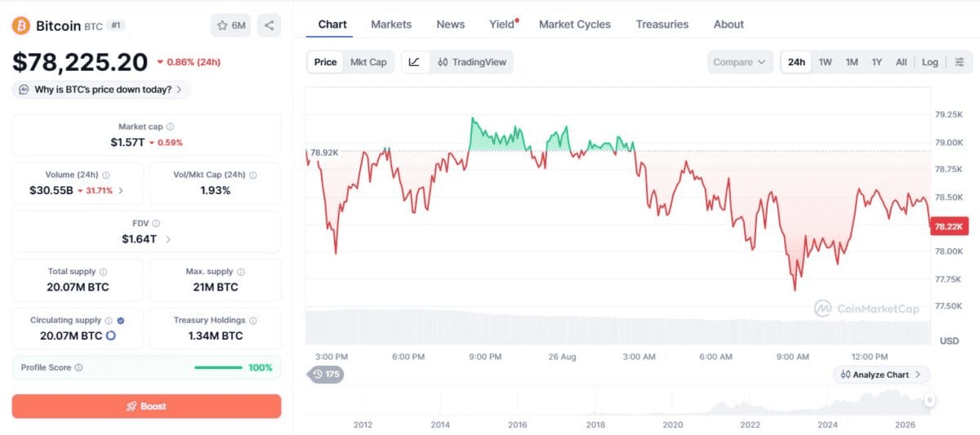
Task: Click info icon next to FDV
Action: (156, 223)
